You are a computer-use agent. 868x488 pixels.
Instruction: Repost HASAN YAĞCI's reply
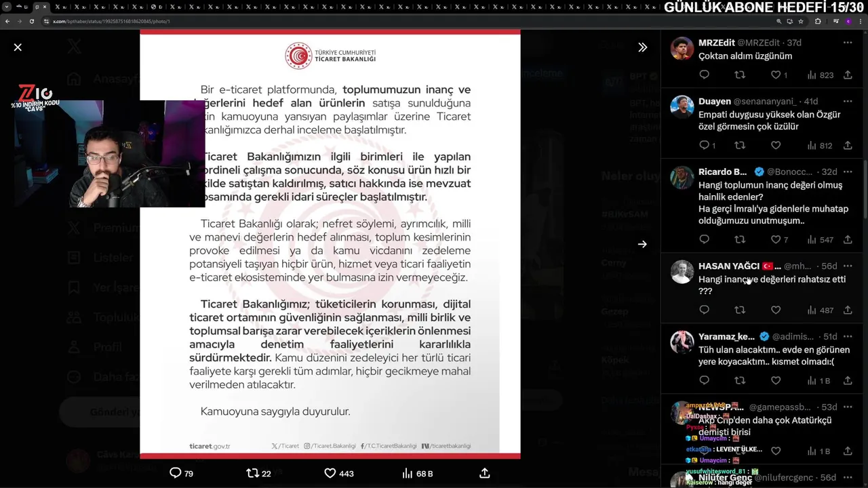740,310
